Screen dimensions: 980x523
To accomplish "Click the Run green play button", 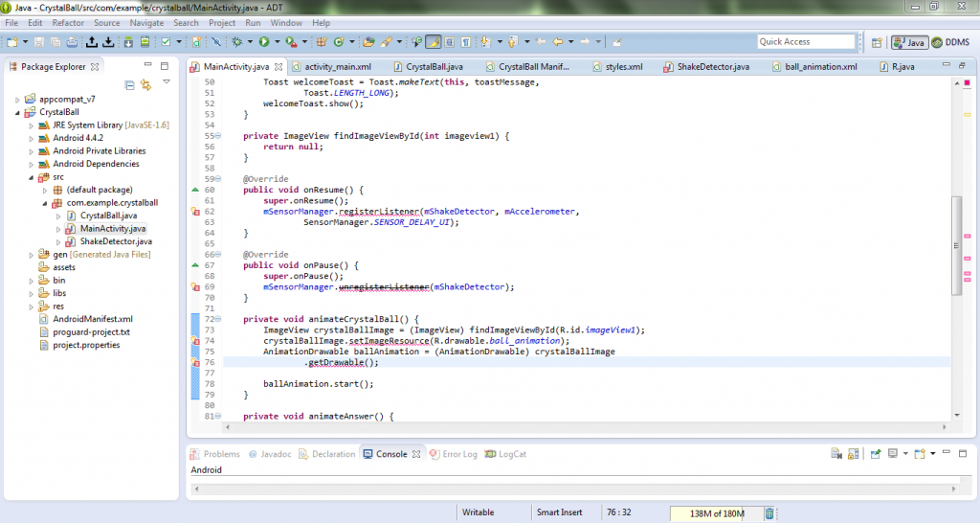I will click(263, 42).
